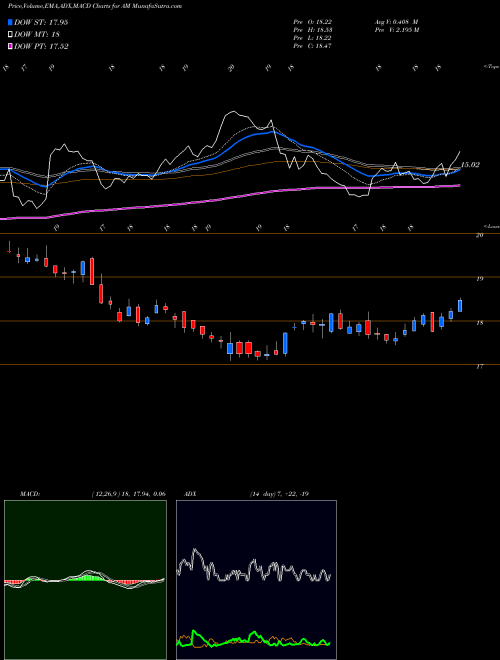Click the 15.02 label on the EMA chart
Screen dimensions: 500x660
[471, 165]
